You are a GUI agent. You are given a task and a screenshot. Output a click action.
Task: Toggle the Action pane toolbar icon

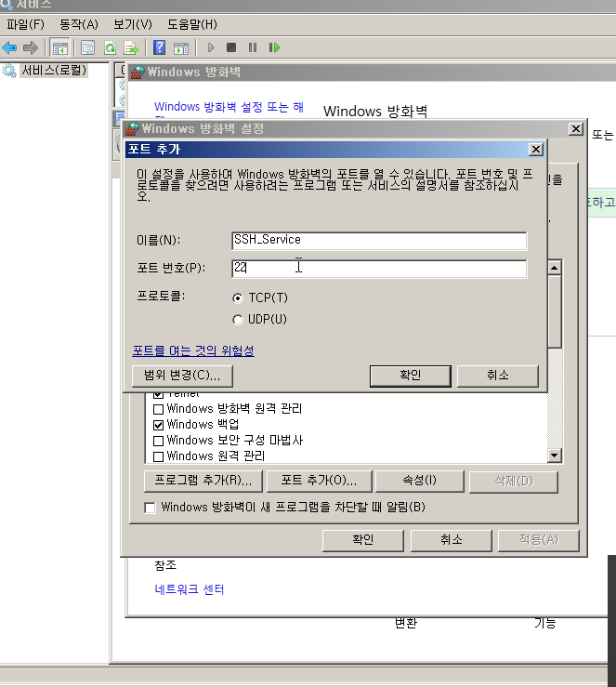(x=181, y=47)
